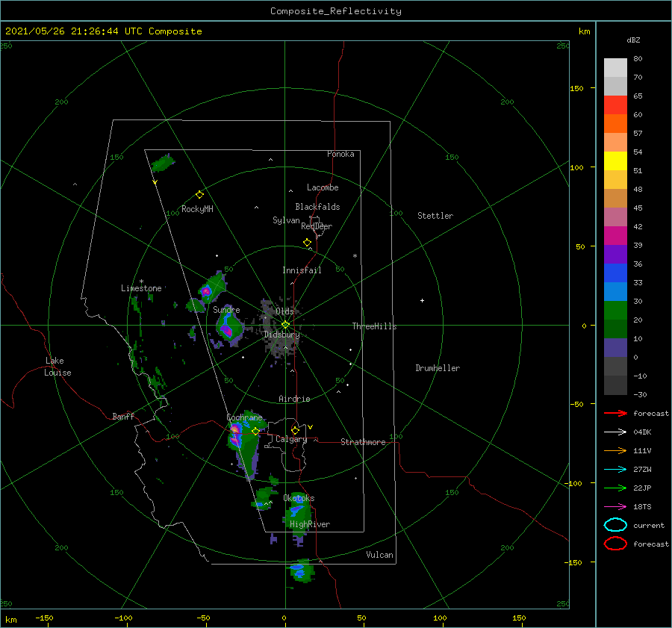Screen dimensions: 672x628
Task: Click the Innisfail city label
Action: (302, 270)
